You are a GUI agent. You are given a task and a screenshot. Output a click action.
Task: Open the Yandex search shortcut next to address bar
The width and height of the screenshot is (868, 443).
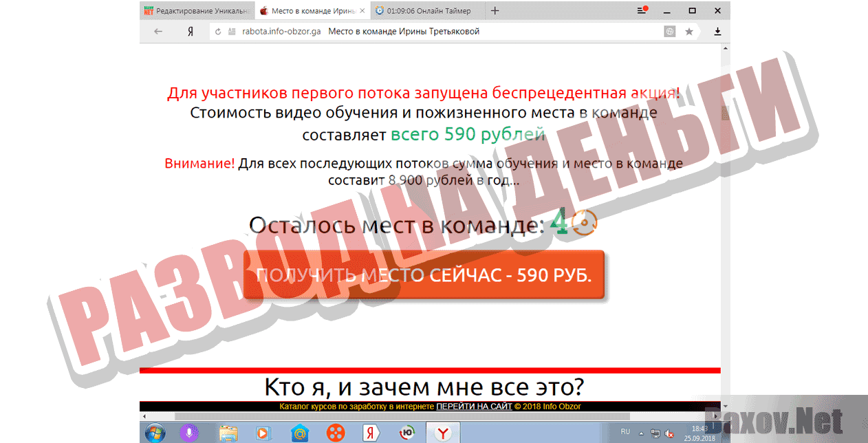click(191, 31)
